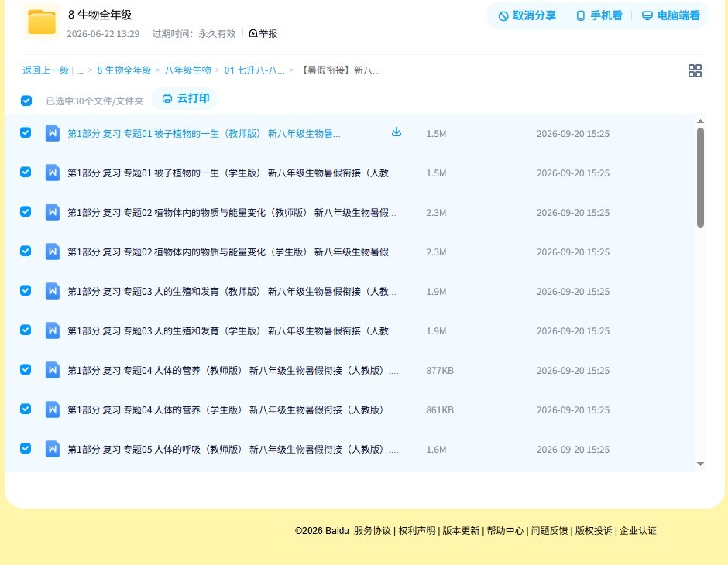The height and width of the screenshot is (565, 728).
Task: Click 手机看 view on phone button
Action: click(599, 15)
